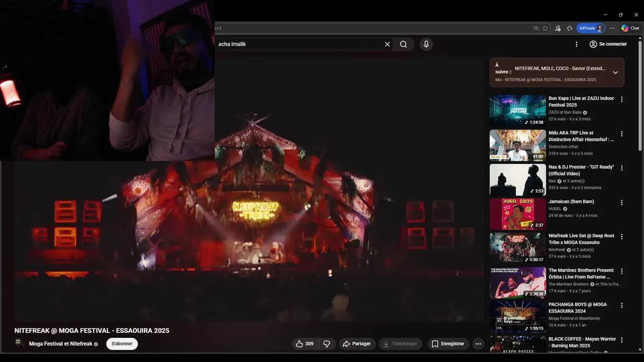644x362 pixels.
Task: Open Moga Festival et Nitefreak channel
Action: point(61,344)
